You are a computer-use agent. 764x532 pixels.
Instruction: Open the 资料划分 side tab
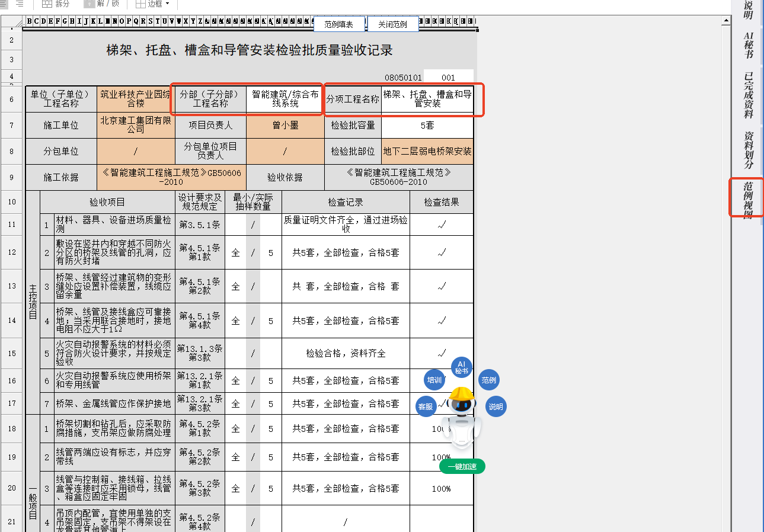(x=748, y=149)
